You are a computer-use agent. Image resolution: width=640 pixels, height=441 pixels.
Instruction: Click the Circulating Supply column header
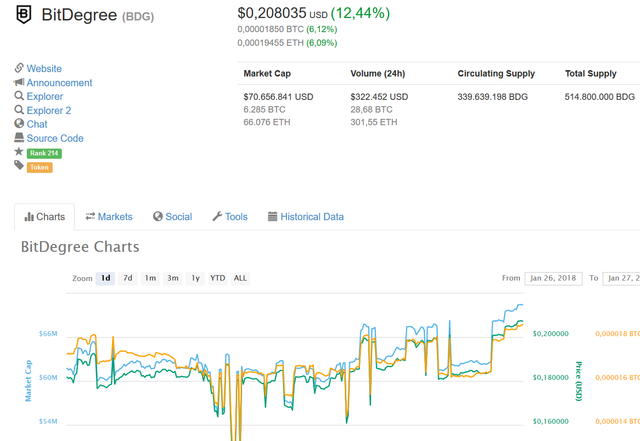(496, 74)
